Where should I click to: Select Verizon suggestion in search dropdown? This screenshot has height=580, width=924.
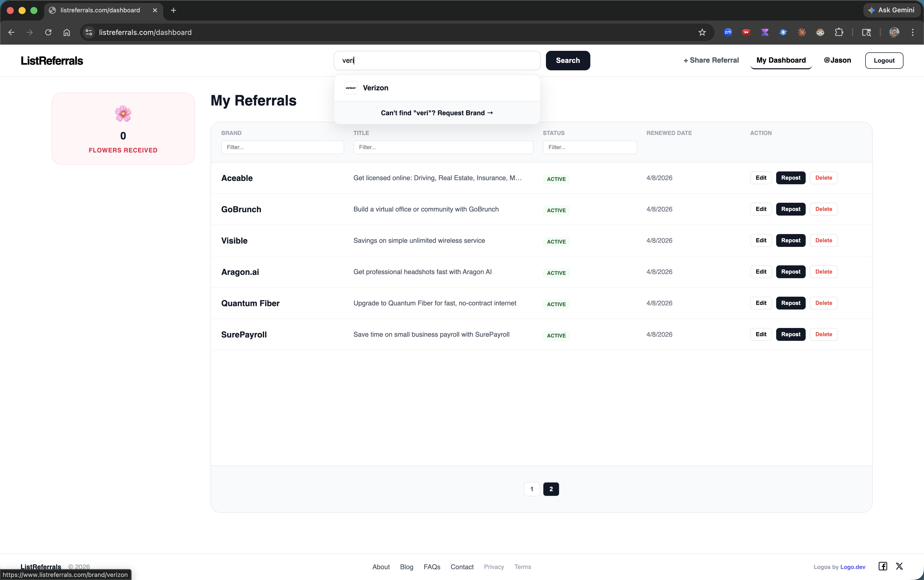375,88
